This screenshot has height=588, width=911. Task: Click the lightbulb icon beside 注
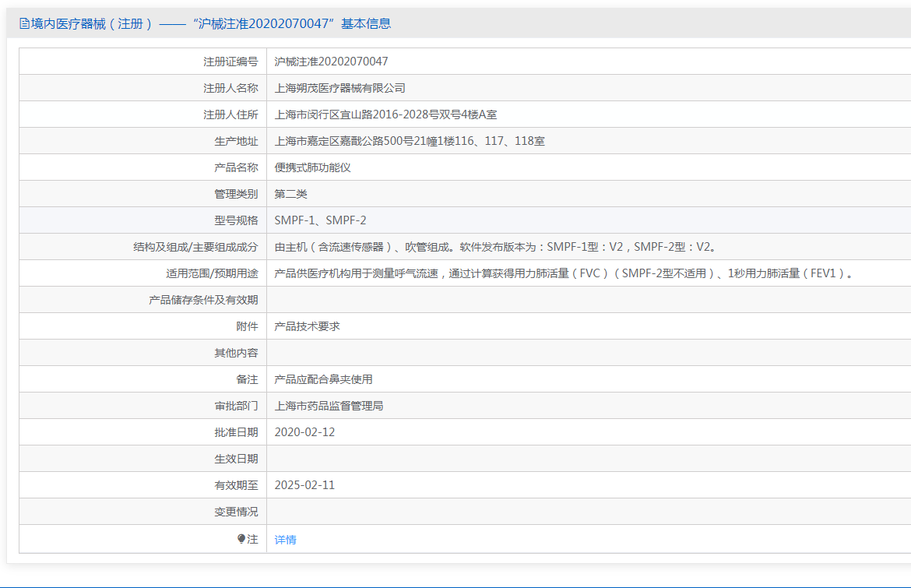(241, 539)
